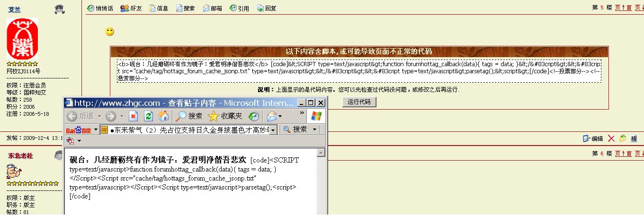Open 信息 profile info of 艾兰
The image size is (644, 215).
[x=159, y=8]
